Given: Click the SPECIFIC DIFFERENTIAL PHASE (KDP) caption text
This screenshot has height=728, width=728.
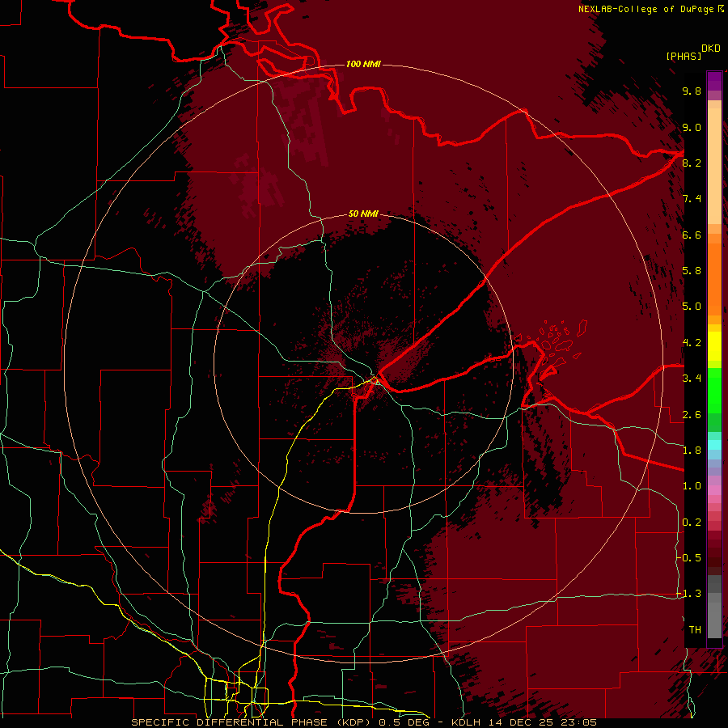Looking at the screenshot, I should (253, 722).
